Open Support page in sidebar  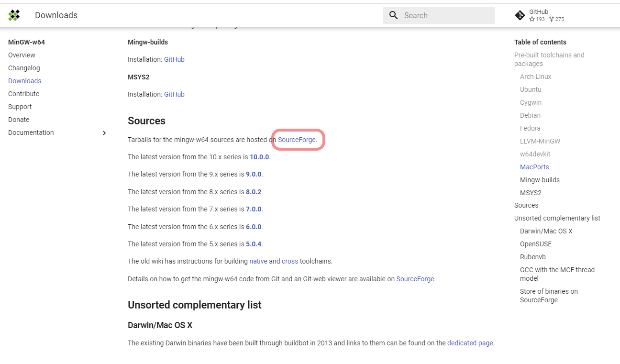20,107
